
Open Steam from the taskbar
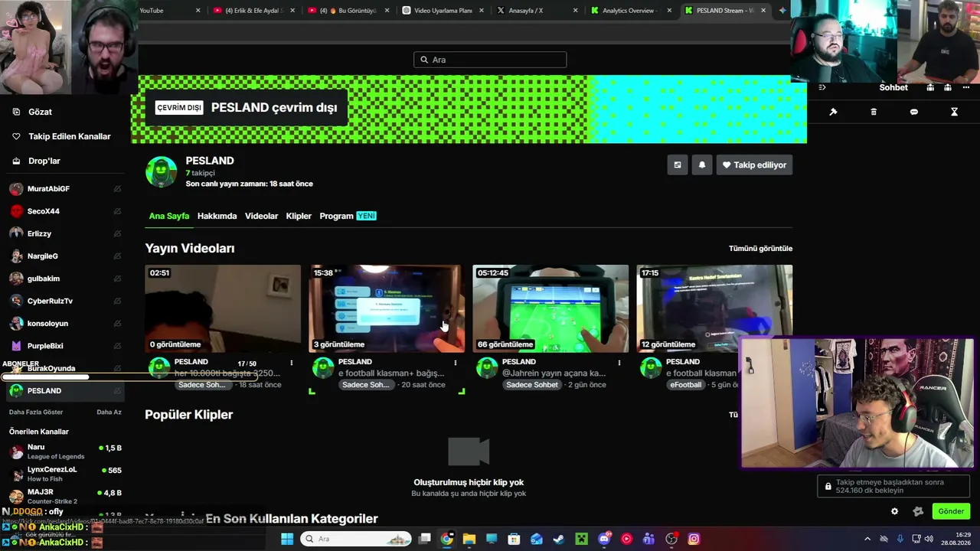(x=559, y=539)
